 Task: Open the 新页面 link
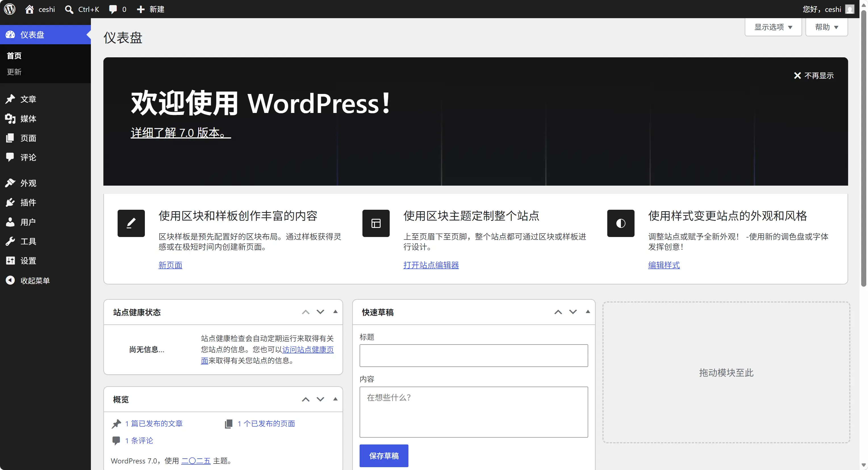pyautogui.click(x=170, y=265)
